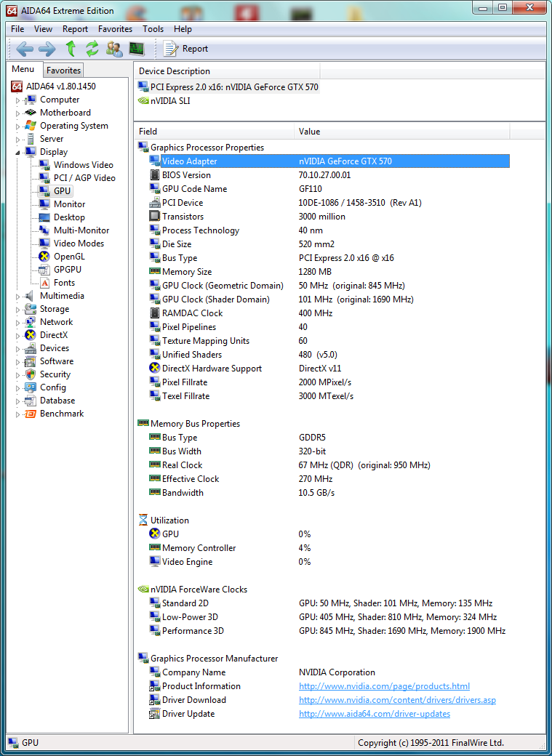The image size is (552, 756).
Task: Click the Transistors chip icon
Action: pyautogui.click(x=155, y=217)
